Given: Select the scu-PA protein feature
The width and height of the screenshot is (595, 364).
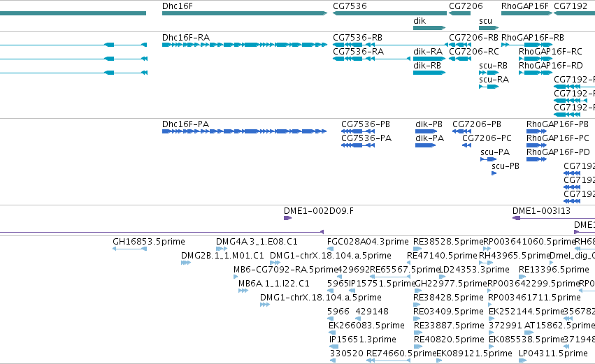Looking at the screenshot, I should (488, 159).
